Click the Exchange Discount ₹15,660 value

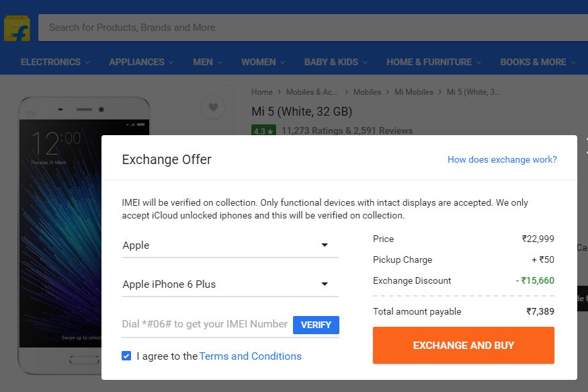tap(535, 280)
